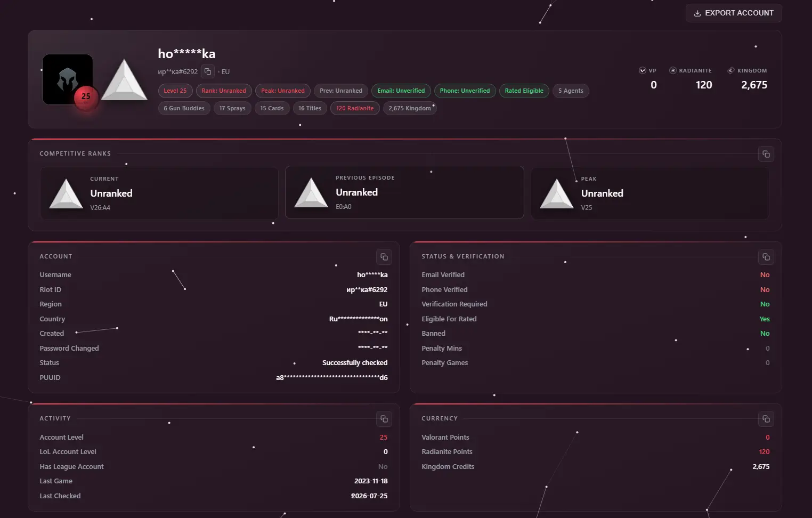Screen dimensions: 812x518
Task: Select the Phone: Unverified badge
Action: pos(465,91)
